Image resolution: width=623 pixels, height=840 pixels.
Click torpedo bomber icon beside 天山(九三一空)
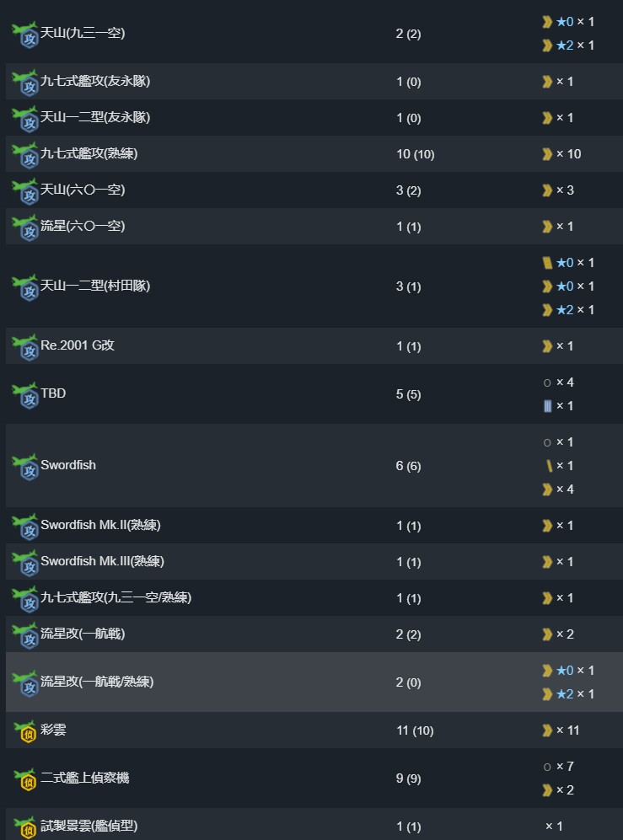[x=25, y=35]
